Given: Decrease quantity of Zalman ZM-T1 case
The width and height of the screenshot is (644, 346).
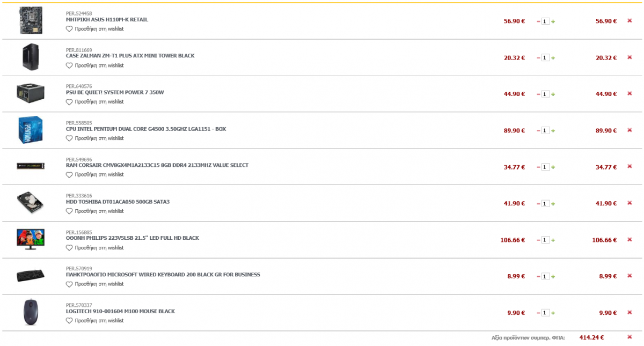Looking at the screenshot, I should tap(538, 58).
